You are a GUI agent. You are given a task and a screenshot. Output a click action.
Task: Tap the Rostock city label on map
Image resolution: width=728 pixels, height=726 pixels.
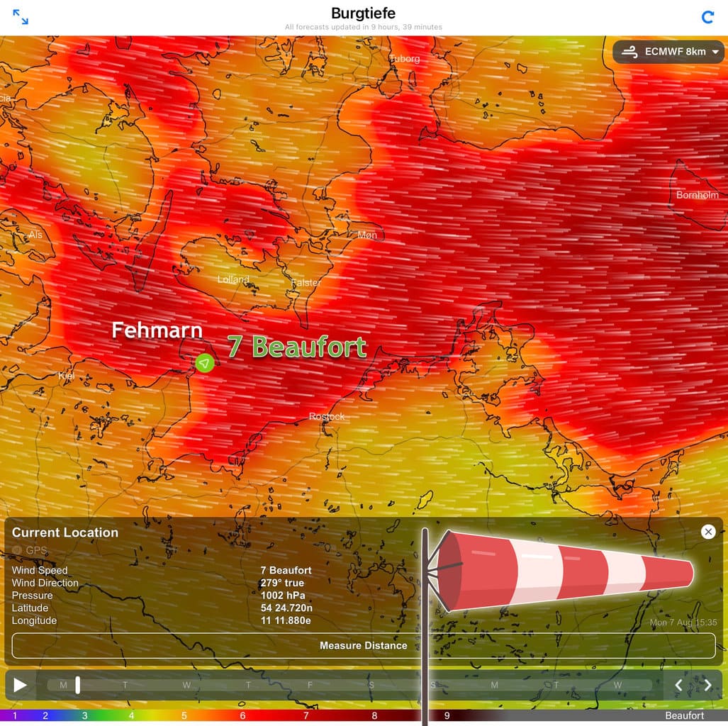327,417
